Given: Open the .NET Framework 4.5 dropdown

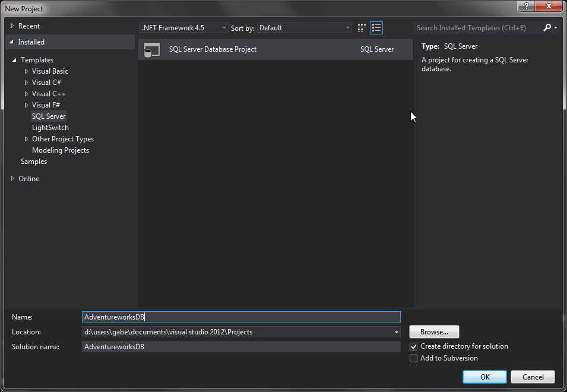Looking at the screenshot, I should (224, 27).
